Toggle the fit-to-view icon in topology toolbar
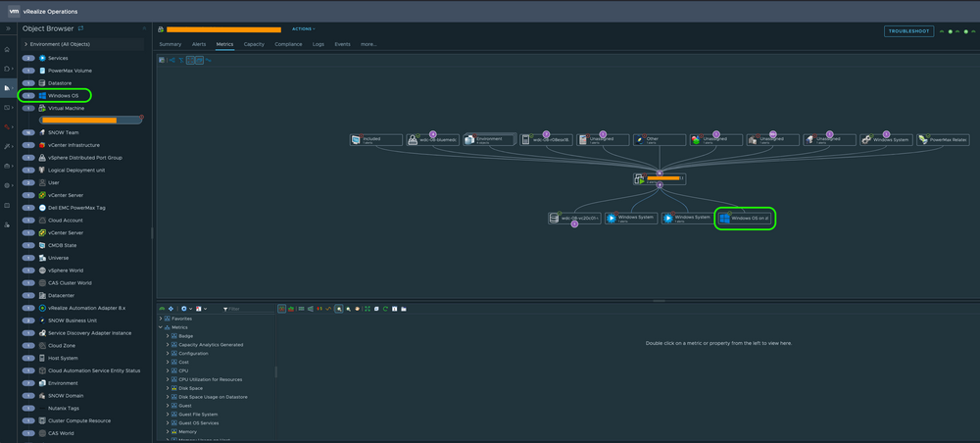 click(x=190, y=60)
